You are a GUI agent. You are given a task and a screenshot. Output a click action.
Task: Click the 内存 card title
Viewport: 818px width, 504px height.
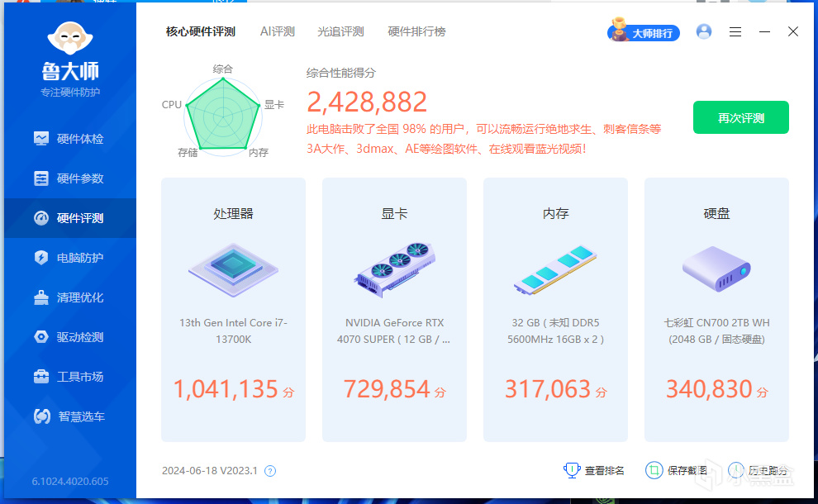[555, 213]
